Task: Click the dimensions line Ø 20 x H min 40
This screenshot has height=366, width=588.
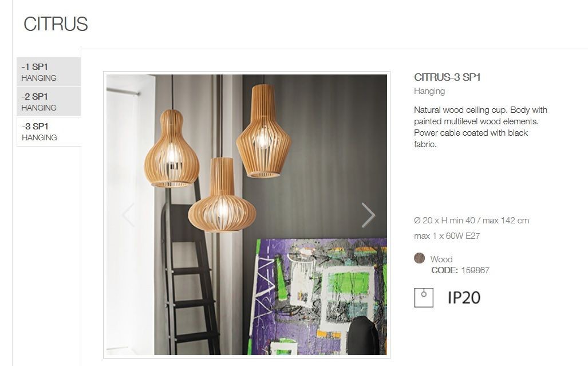Action: click(471, 221)
